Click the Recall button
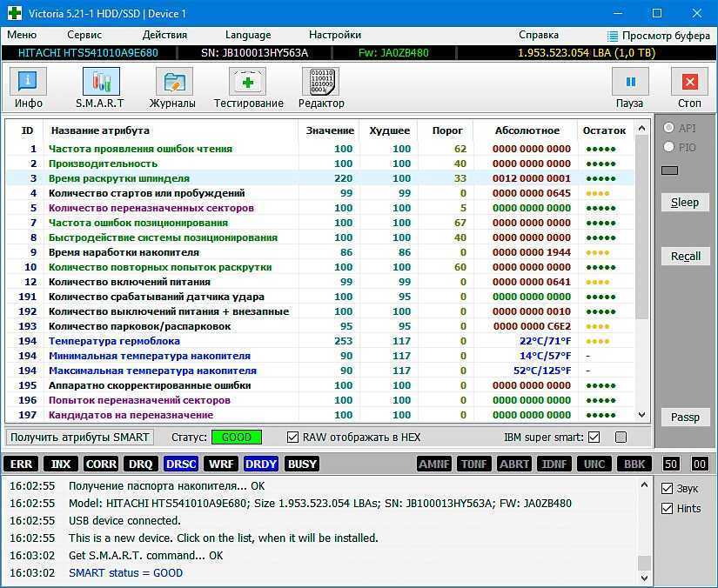Viewport: 718px width, 588px height. 685,257
